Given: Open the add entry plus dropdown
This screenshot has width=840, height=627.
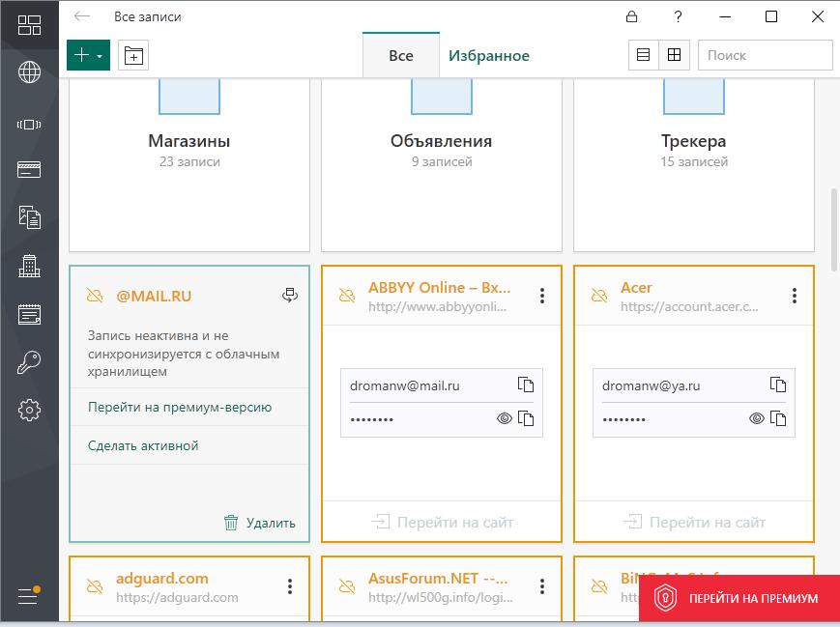Looking at the screenshot, I should click(x=88, y=55).
